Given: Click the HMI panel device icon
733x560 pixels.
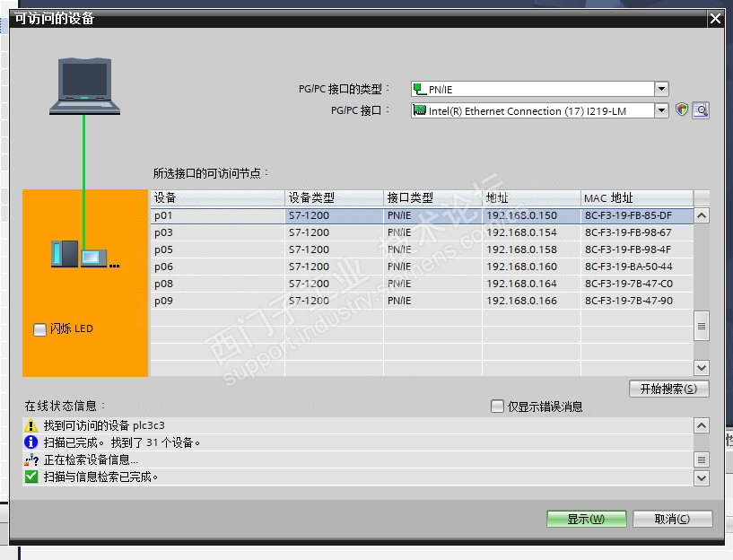Looking at the screenshot, I should [93, 258].
